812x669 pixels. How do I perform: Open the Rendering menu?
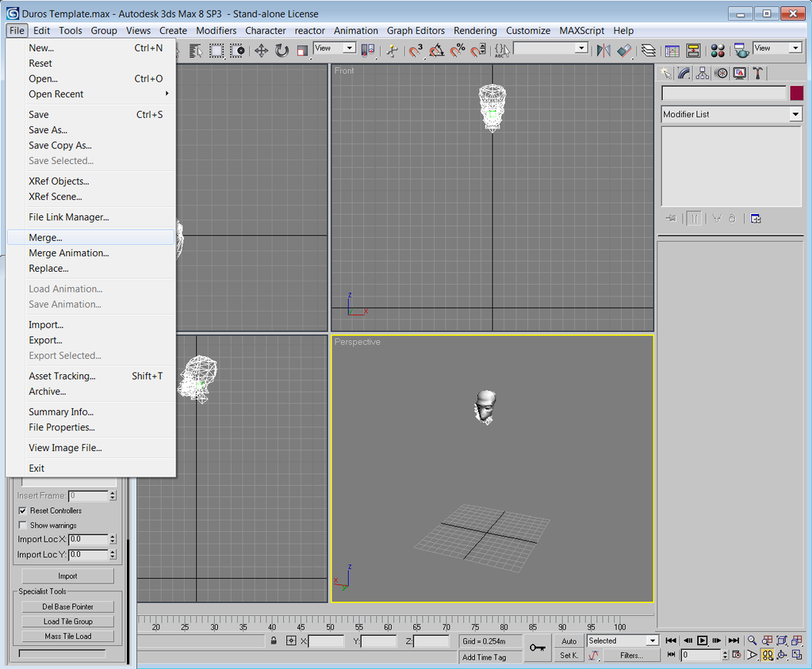point(475,31)
